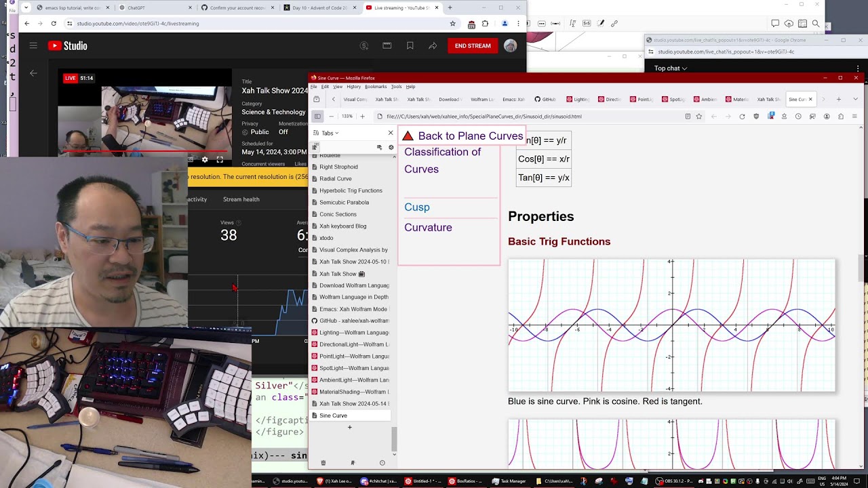The image size is (868, 488).
Task: Select Right Strophoid in sidebar tab list
Action: [x=350, y=167]
